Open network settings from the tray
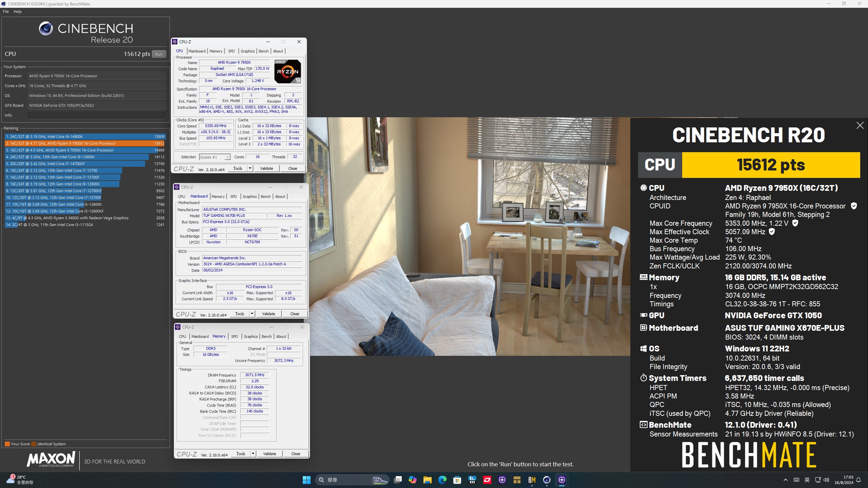 818,480
